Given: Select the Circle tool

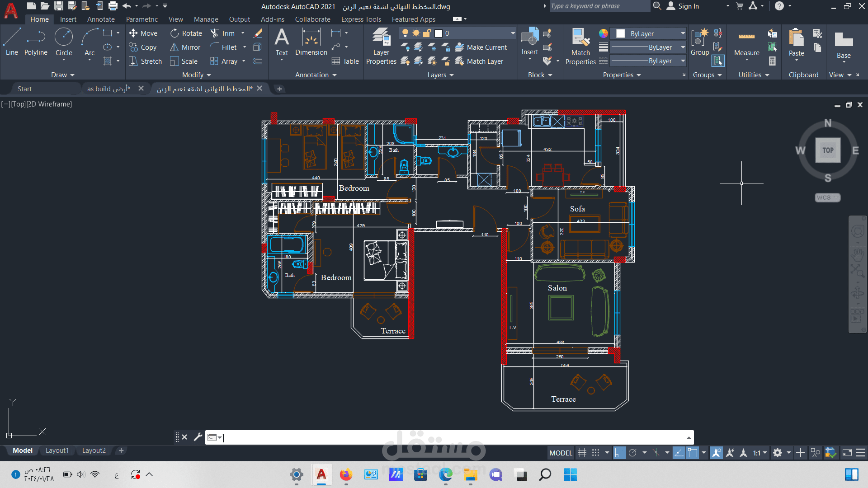Looking at the screenshot, I should 64,42.
